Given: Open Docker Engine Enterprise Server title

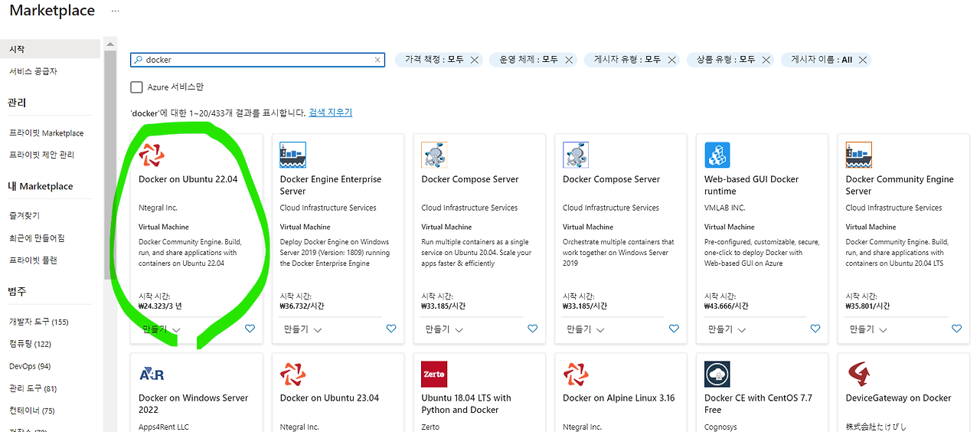Looking at the screenshot, I should 331,185.
